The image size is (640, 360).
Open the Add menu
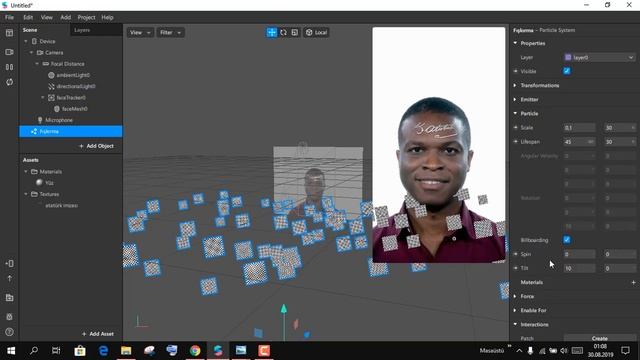point(65,17)
